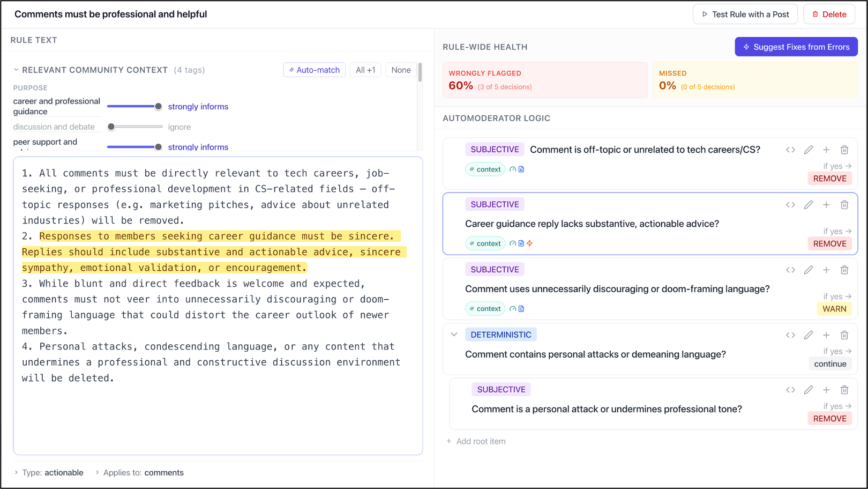Click into the rule text editor area
The image size is (868, 489).
click(218, 306)
